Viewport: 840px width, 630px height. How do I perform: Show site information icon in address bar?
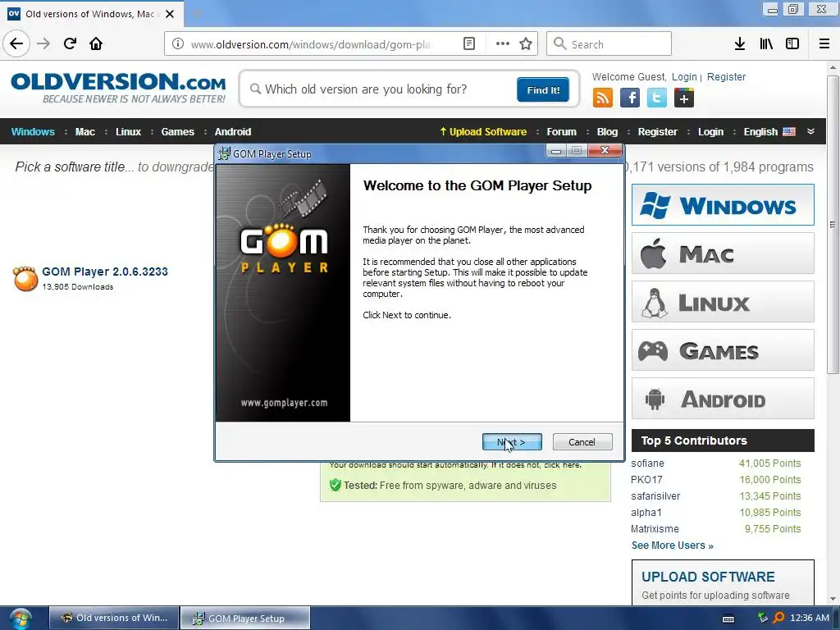(178, 44)
